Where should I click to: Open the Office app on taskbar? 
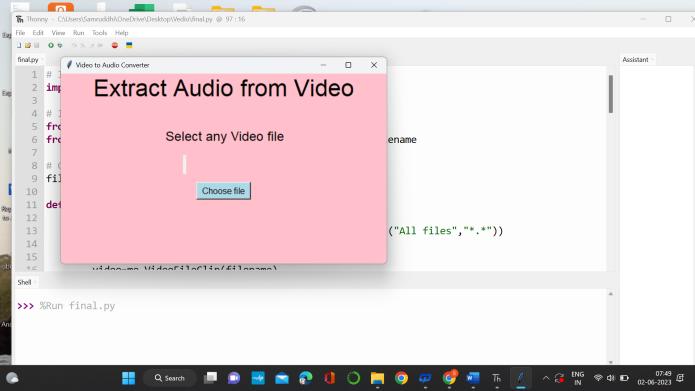[x=329, y=378]
